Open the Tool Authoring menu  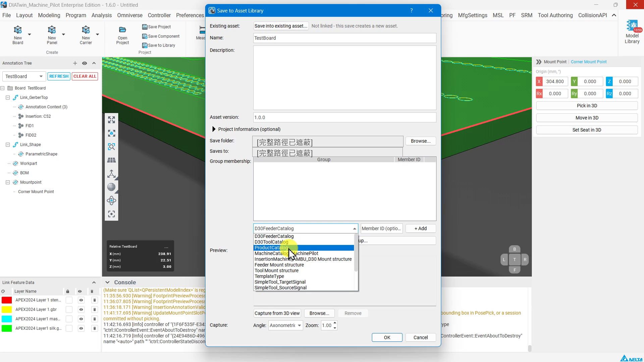[555, 15]
